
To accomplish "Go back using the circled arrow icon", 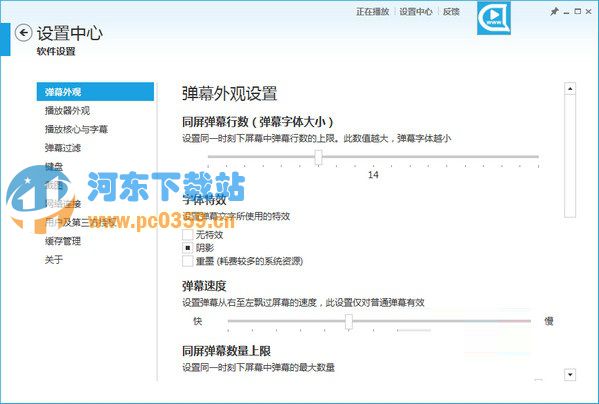I will (x=24, y=33).
